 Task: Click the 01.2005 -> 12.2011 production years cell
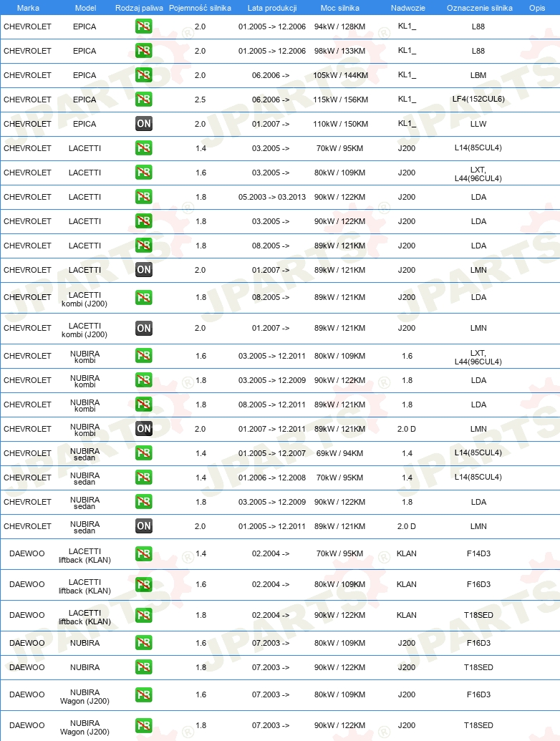[x=272, y=526]
